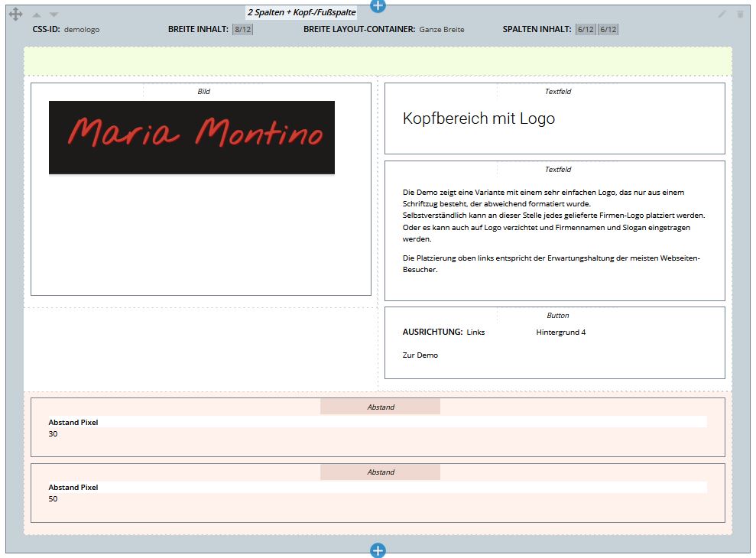Insert content using the bottom plus icon
Screen dimensions: 756x558
pyautogui.click(x=376, y=549)
